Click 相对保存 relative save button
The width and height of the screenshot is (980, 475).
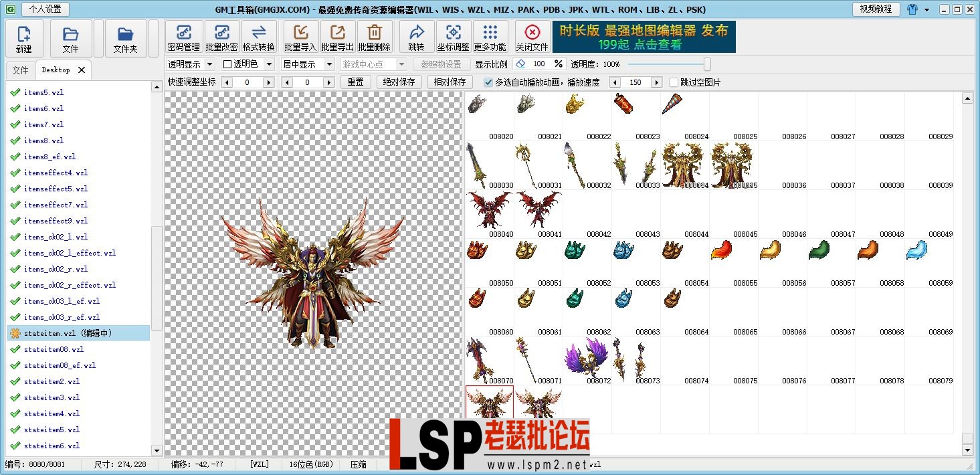point(450,82)
